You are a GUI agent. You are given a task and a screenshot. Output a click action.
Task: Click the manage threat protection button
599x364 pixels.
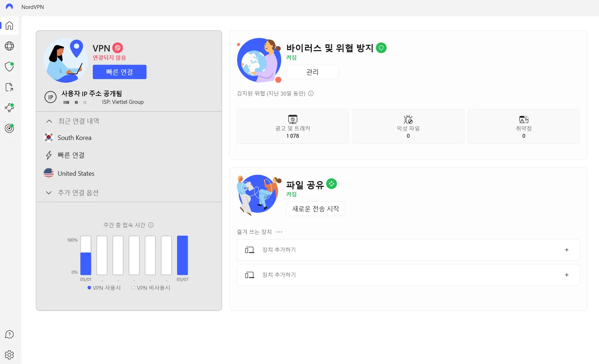(312, 72)
